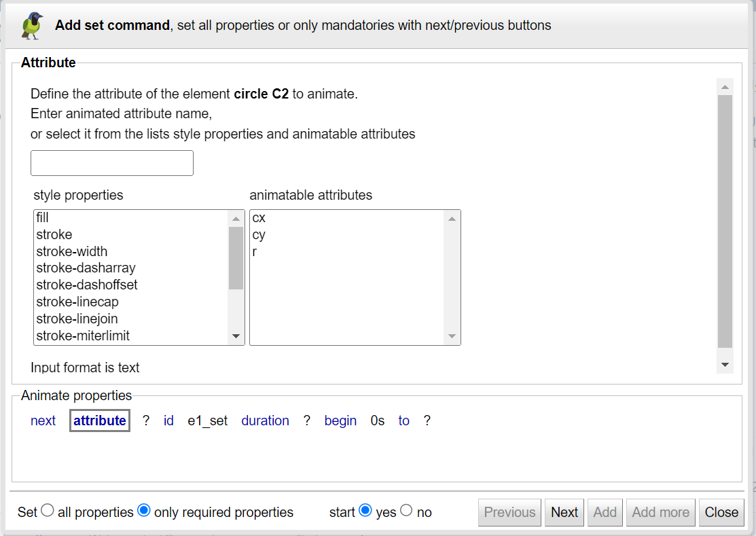
Task: Click the 'next' link in Animate properties
Action: point(43,421)
